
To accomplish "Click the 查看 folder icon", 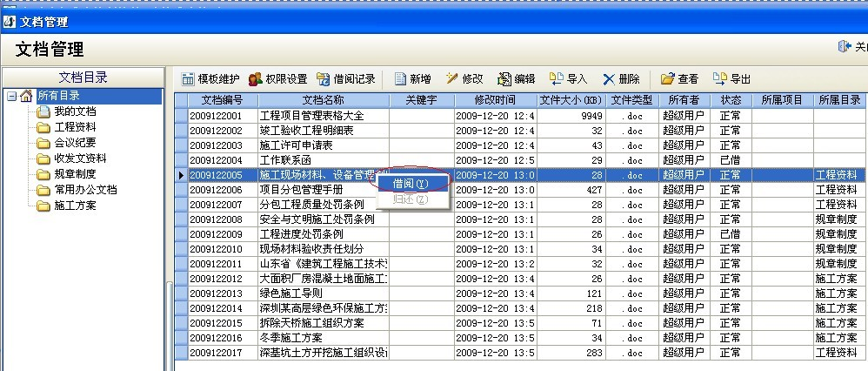I will (x=667, y=79).
